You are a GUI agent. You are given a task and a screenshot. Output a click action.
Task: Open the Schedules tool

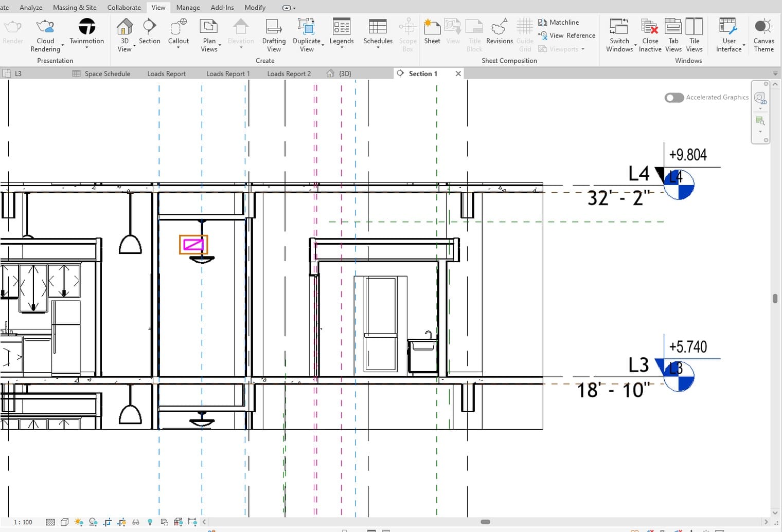pos(378,31)
